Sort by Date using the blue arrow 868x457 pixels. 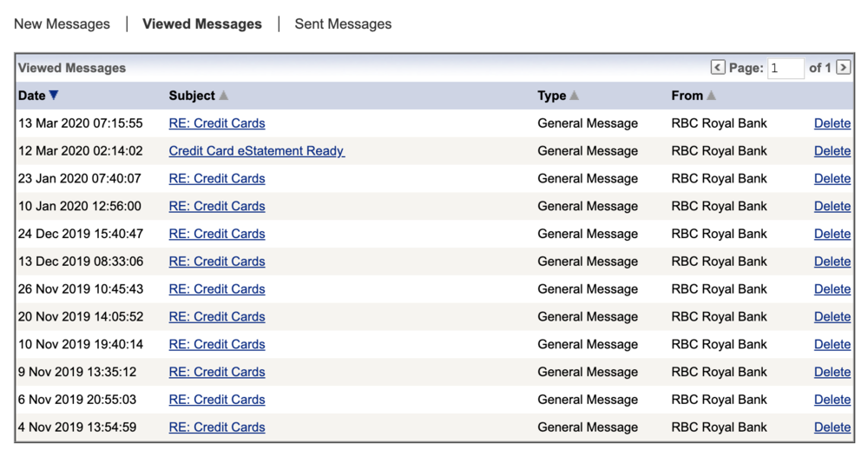pyautogui.click(x=54, y=96)
